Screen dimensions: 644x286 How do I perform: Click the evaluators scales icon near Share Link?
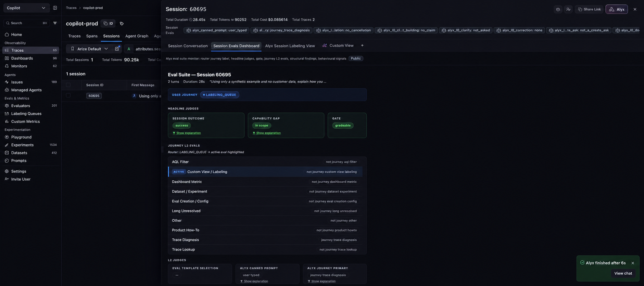558,9
